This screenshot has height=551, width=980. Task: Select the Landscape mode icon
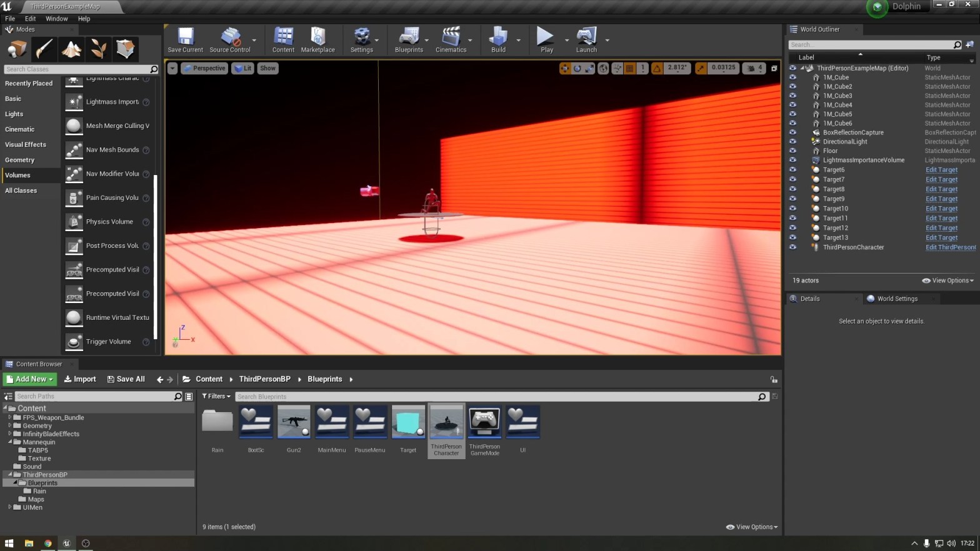click(71, 49)
